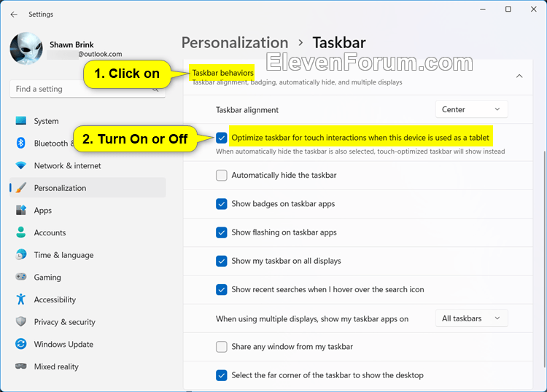The image size is (547, 392).
Task: Enable Share any window from my taskbar
Action: (x=222, y=346)
